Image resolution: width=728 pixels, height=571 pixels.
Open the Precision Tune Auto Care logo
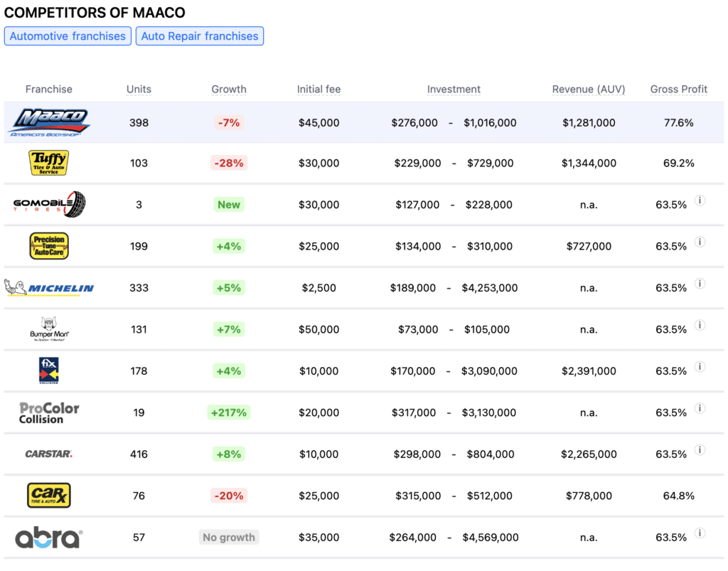[49, 246]
